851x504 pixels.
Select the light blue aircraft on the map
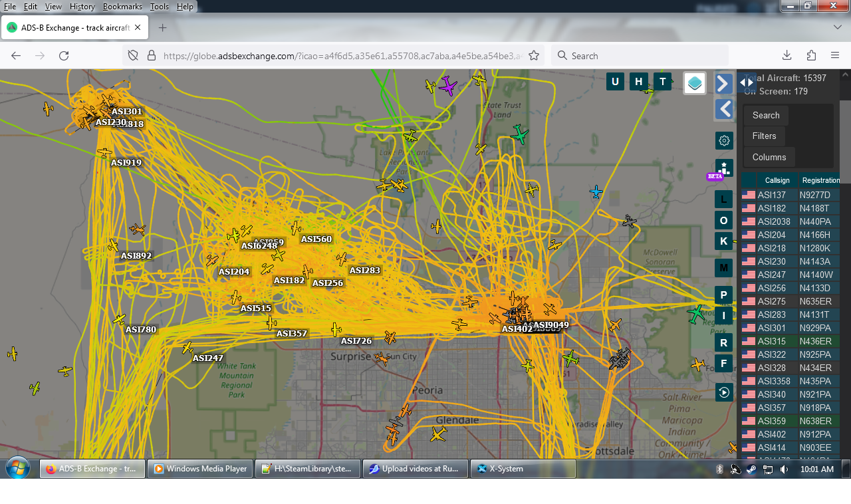click(596, 192)
